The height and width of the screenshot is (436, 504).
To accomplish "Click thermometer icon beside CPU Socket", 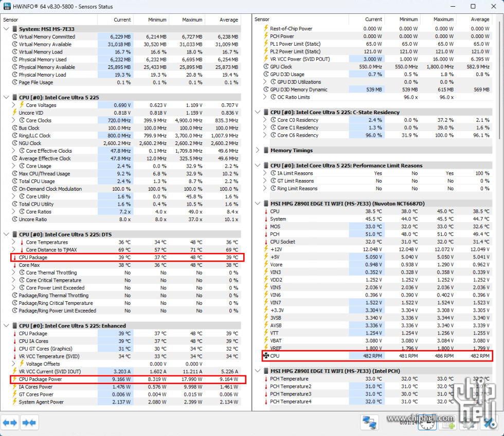I will coord(266,242).
